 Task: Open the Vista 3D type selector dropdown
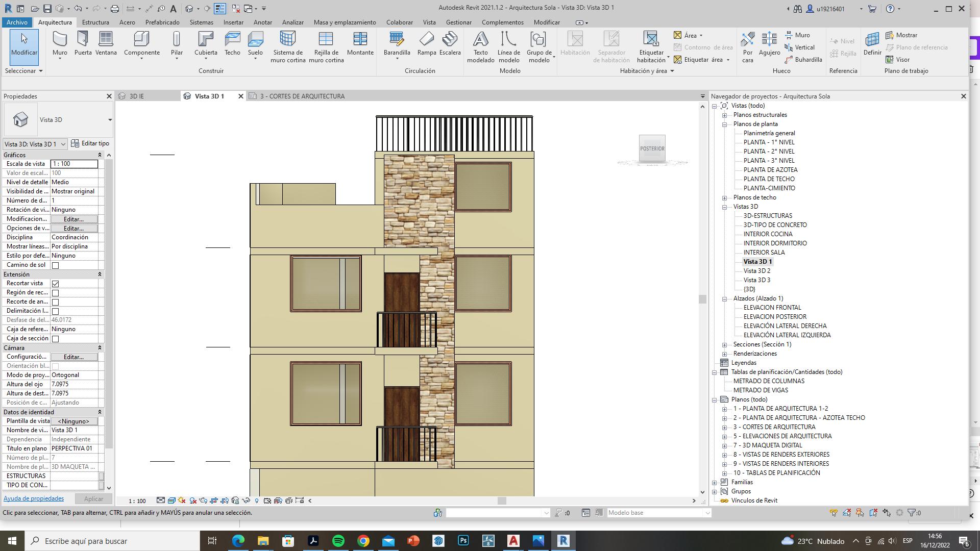pyautogui.click(x=110, y=120)
